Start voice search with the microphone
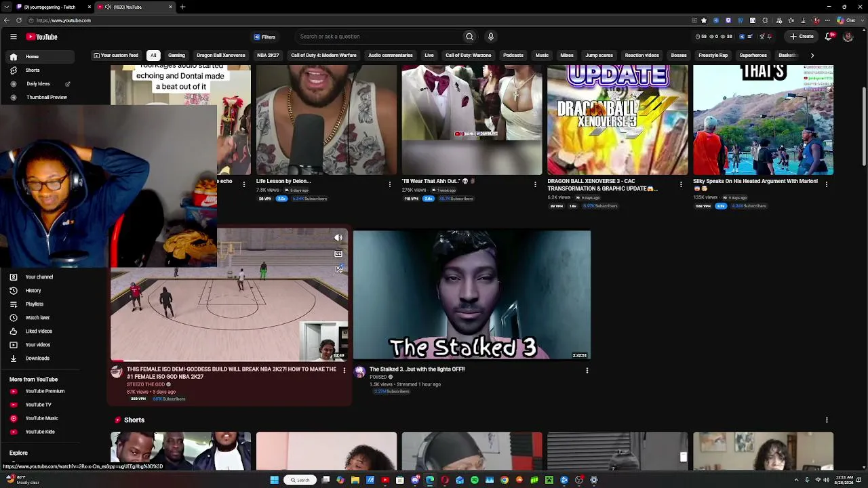 pos(491,37)
